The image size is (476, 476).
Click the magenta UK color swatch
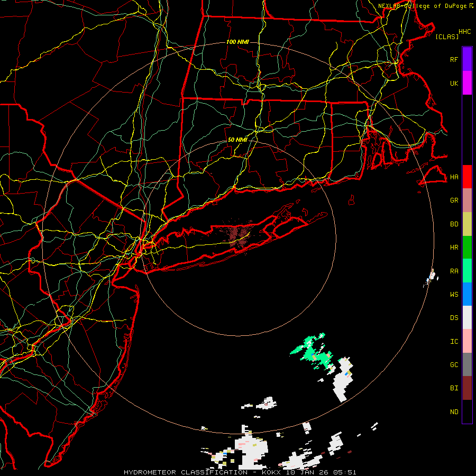(x=467, y=83)
